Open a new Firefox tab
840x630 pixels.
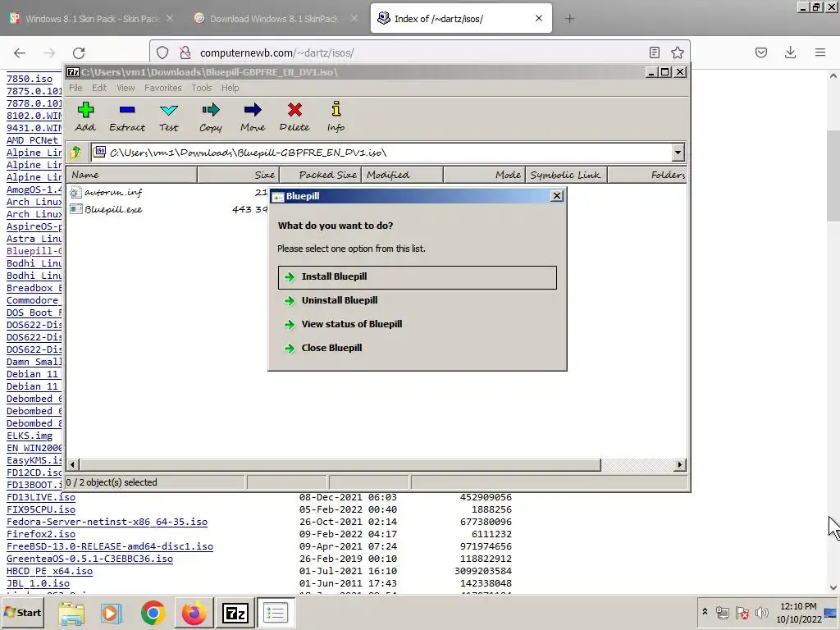[x=569, y=19]
